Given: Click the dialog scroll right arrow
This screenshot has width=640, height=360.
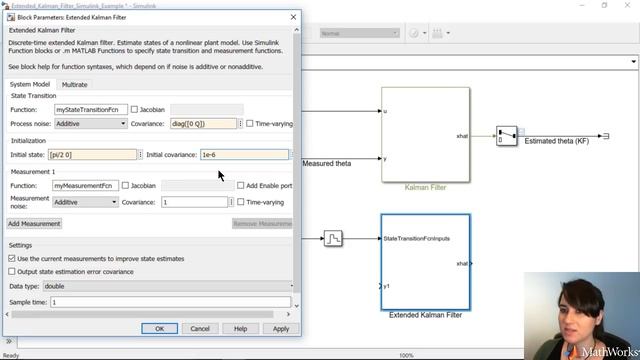Looking at the screenshot, I should coord(288,314).
